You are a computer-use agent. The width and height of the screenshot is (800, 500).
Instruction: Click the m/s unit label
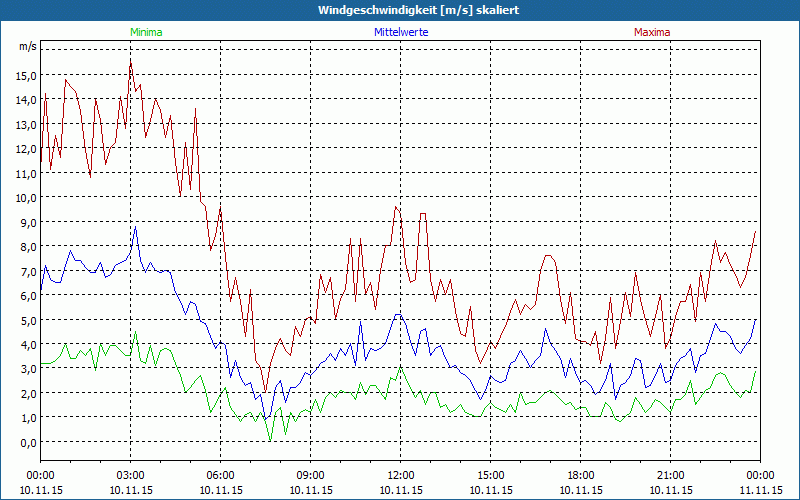pos(27,47)
